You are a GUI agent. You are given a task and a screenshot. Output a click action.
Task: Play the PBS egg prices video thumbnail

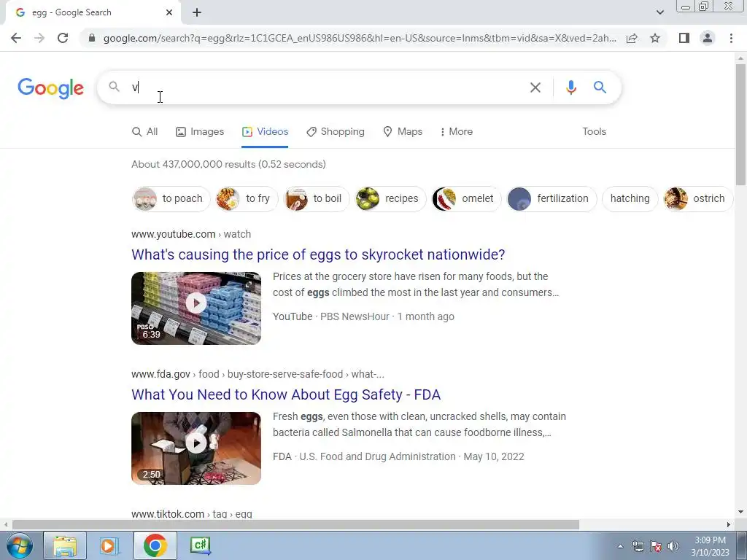[x=196, y=308]
